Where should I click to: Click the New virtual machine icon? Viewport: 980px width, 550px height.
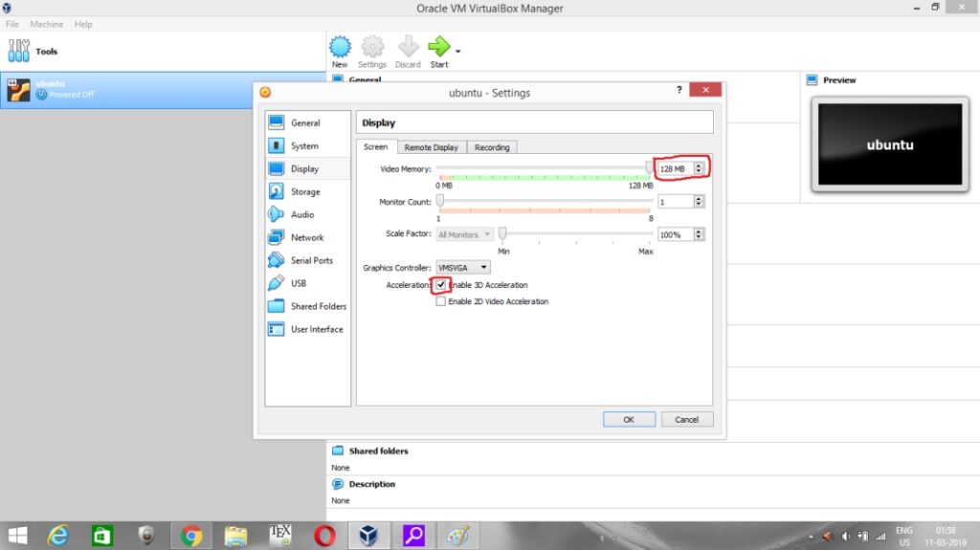tap(340, 52)
